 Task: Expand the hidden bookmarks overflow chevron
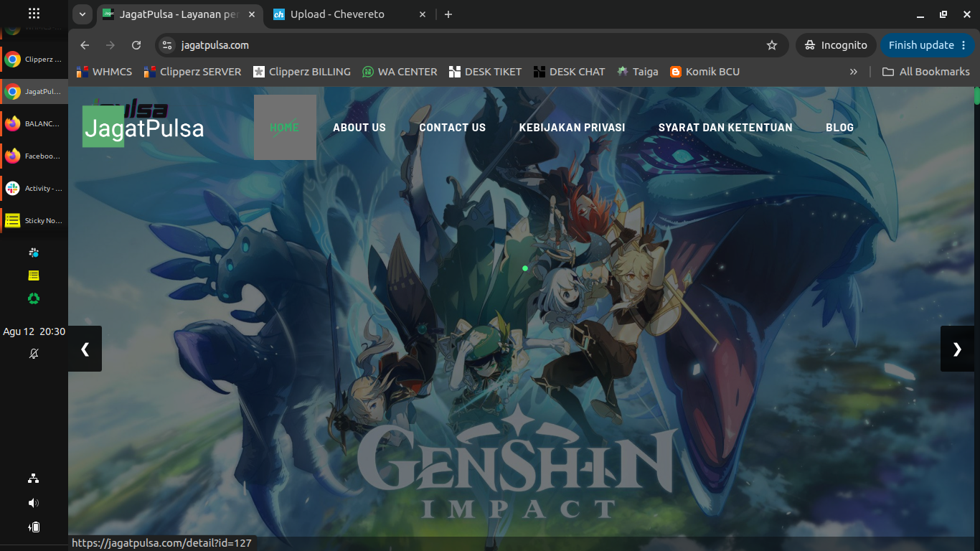(x=854, y=72)
